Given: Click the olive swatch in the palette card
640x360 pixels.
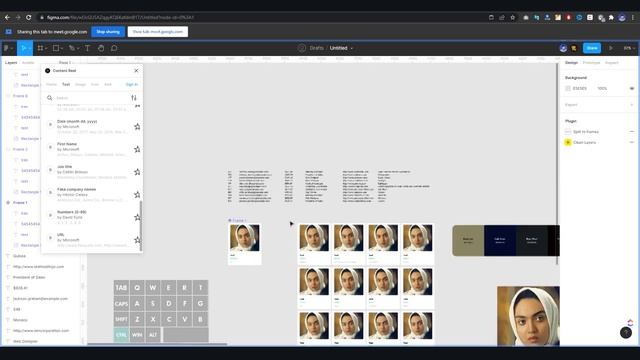Looking at the screenshot, I should [468, 240].
